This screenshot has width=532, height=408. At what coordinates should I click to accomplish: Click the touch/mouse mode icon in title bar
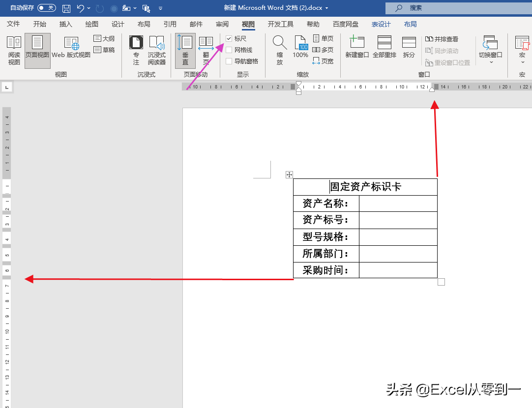(146, 8)
